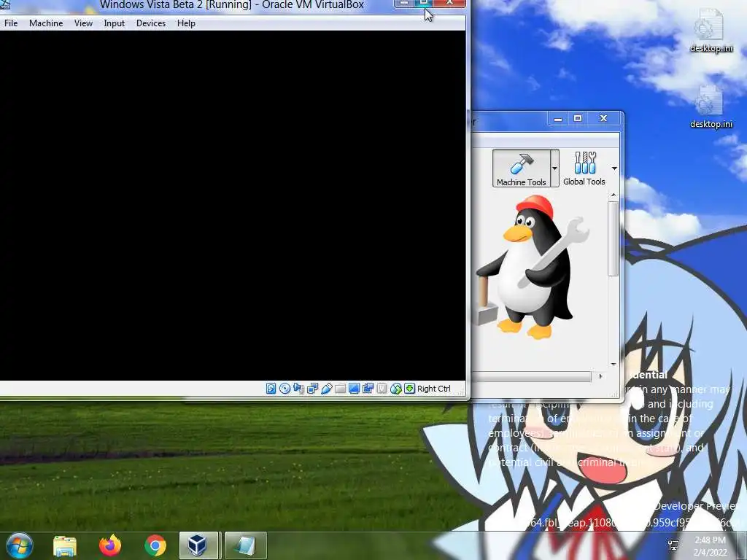The width and height of the screenshot is (747, 560).
Task: Click inside the black VM display area
Action: (233, 206)
